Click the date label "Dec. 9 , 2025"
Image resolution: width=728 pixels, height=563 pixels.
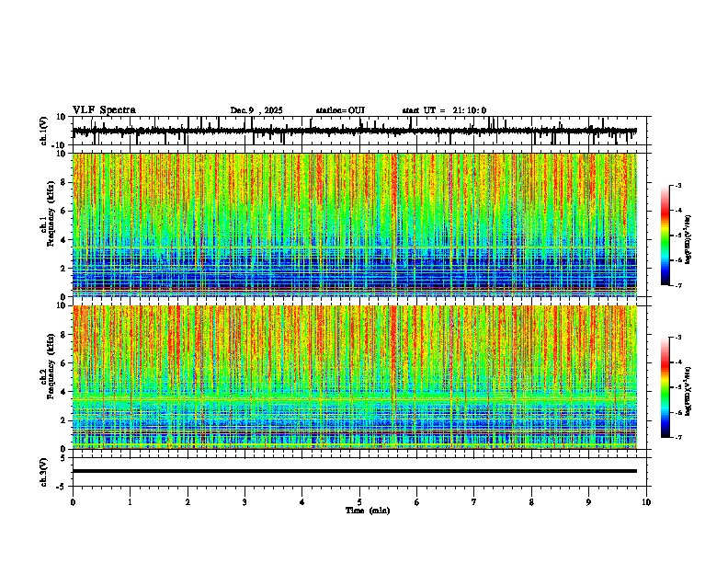pos(256,110)
